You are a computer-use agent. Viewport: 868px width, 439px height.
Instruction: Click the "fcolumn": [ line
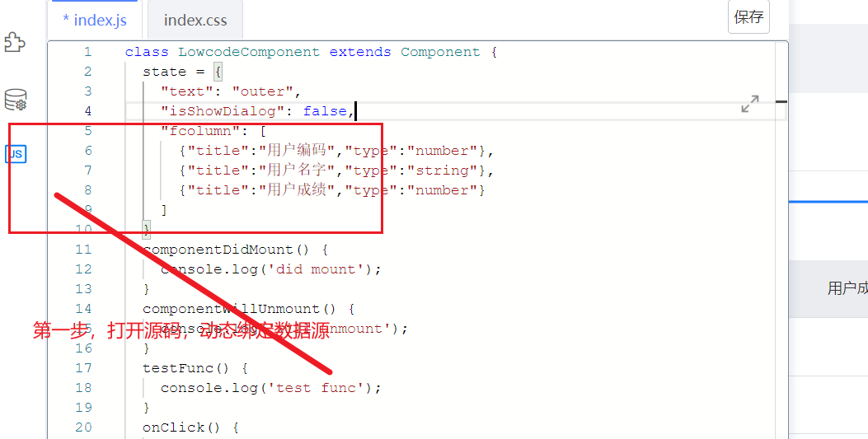[213, 131]
